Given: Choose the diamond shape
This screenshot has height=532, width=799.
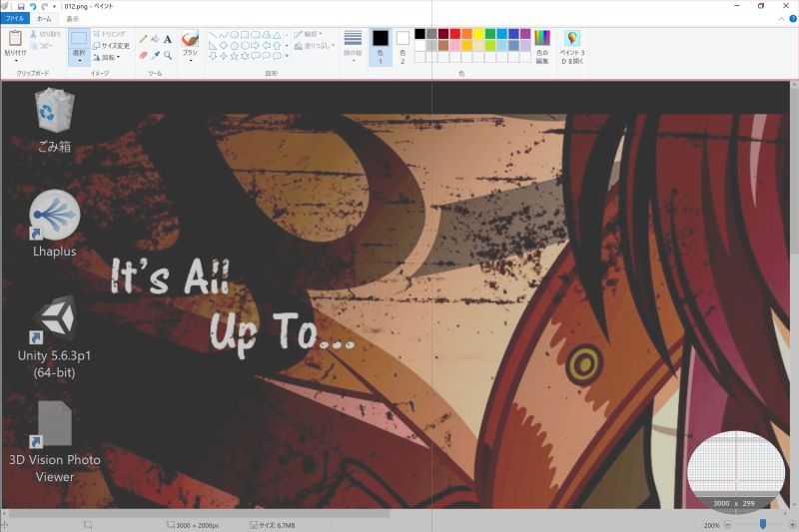Looking at the screenshot, I should 223,45.
